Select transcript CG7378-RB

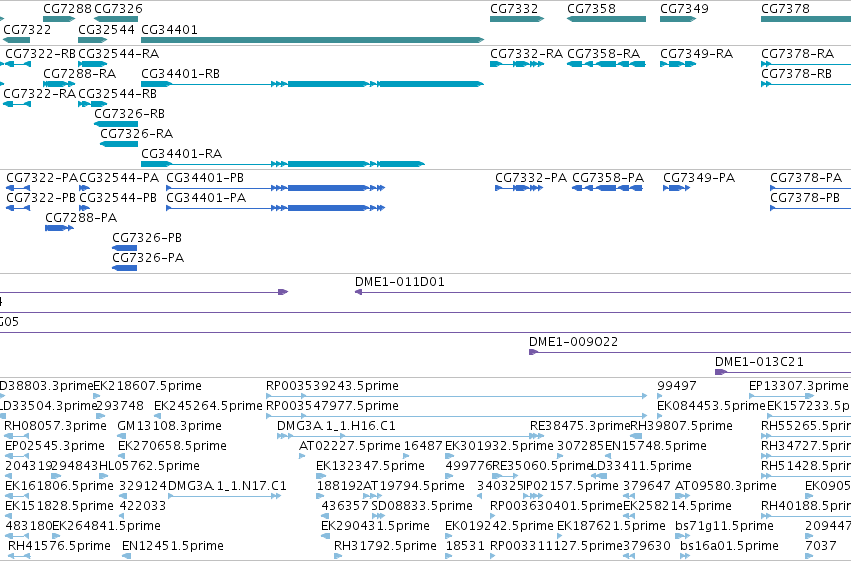coord(796,74)
